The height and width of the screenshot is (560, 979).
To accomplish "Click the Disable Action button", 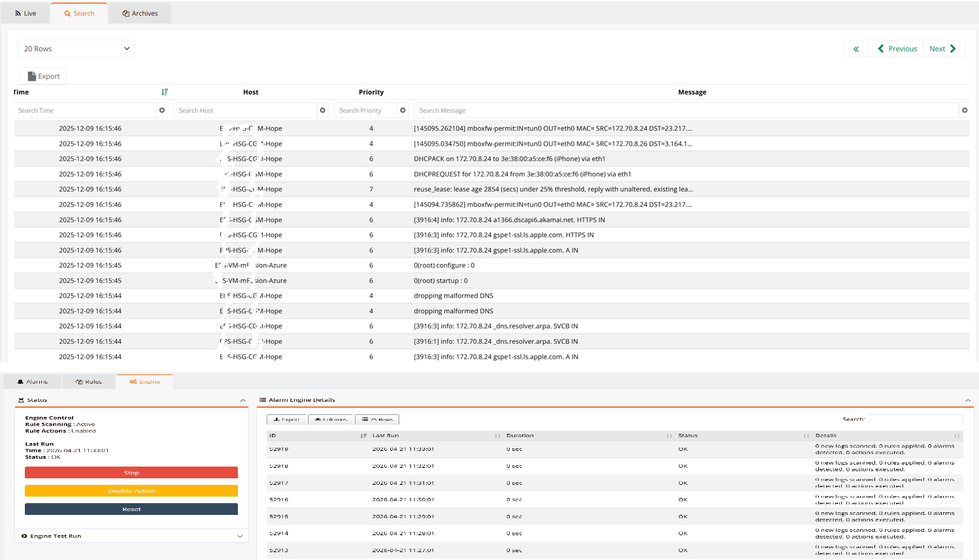I will tap(131, 491).
